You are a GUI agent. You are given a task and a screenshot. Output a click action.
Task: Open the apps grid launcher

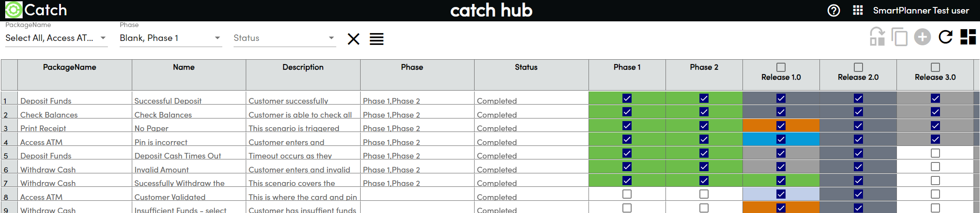[x=858, y=10]
